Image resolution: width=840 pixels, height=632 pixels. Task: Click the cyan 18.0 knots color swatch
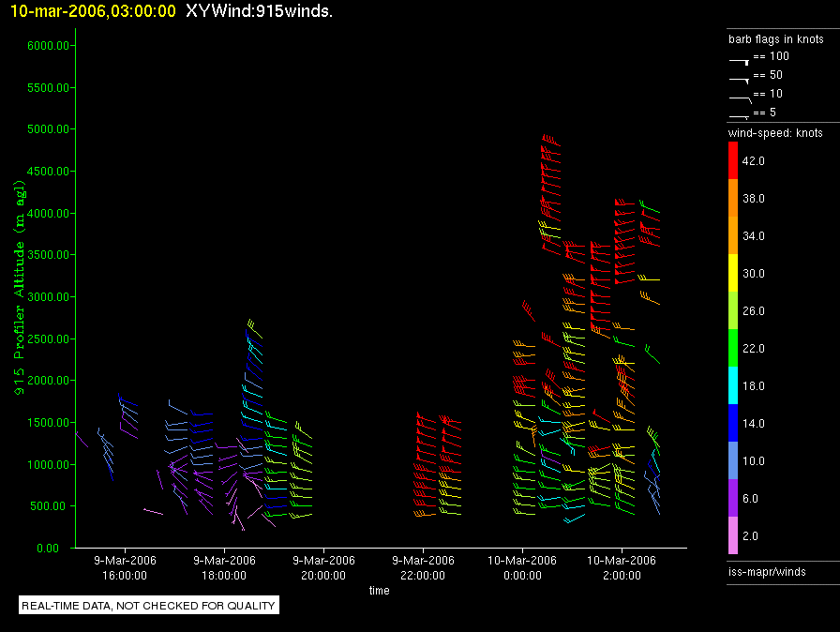click(733, 385)
